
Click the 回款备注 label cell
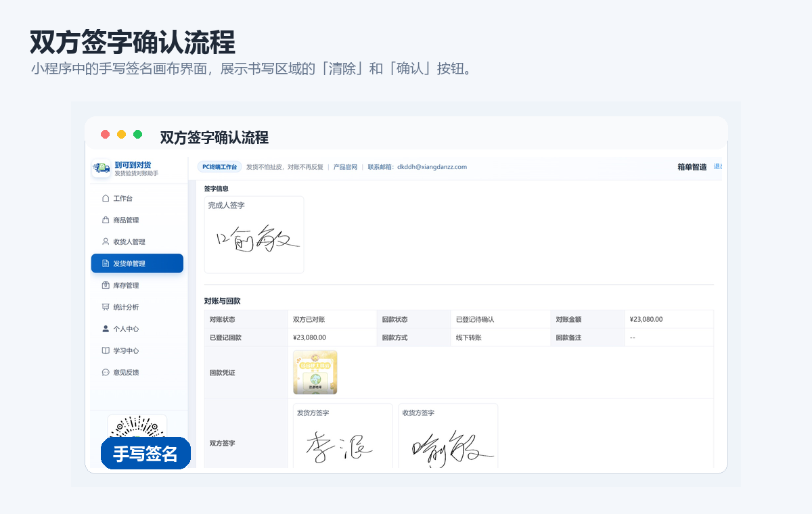[587, 337]
